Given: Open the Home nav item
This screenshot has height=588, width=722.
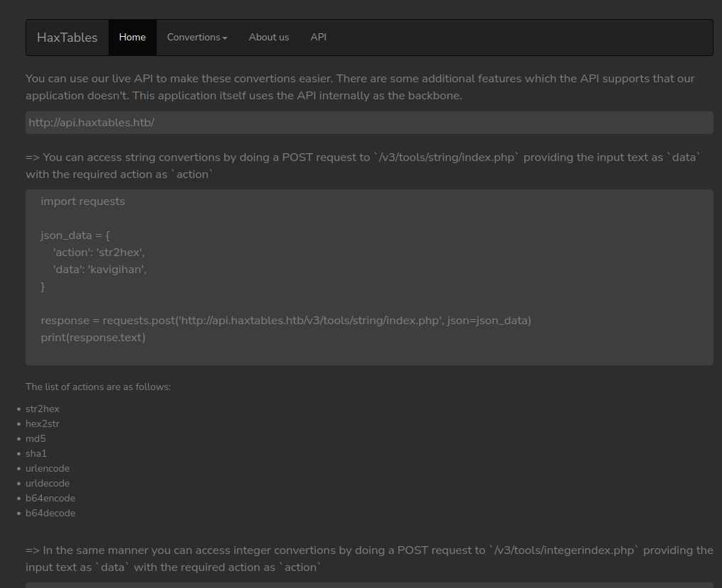Looking at the screenshot, I should (132, 38).
